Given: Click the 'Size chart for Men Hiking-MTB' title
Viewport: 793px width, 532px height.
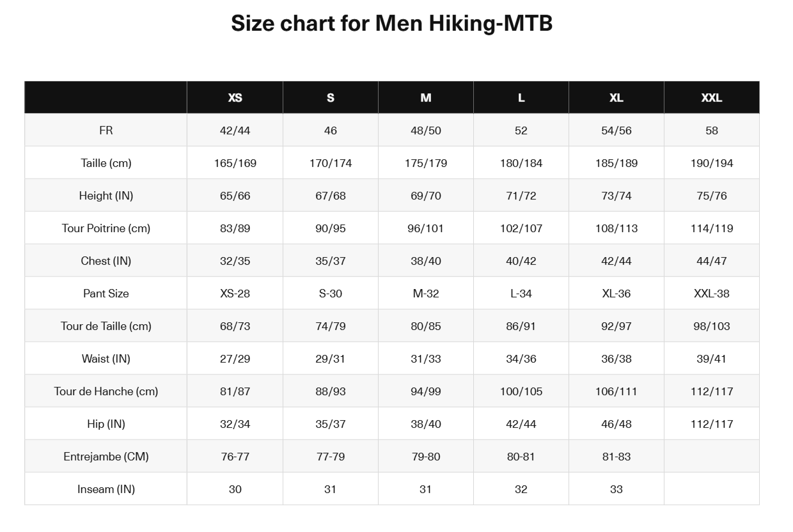Looking at the screenshot, I should pyautogui.click(x=391, y=24).
